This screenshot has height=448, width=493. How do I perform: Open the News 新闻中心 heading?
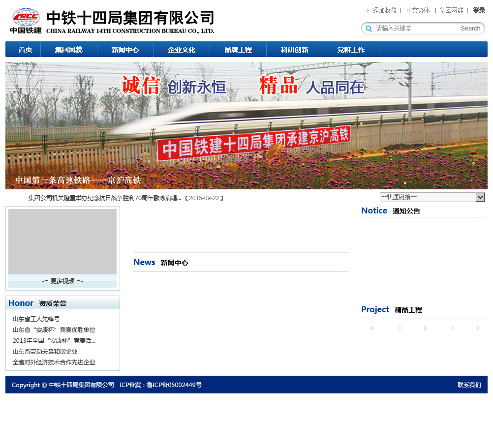pyautogui.click(x=161, y=262)
